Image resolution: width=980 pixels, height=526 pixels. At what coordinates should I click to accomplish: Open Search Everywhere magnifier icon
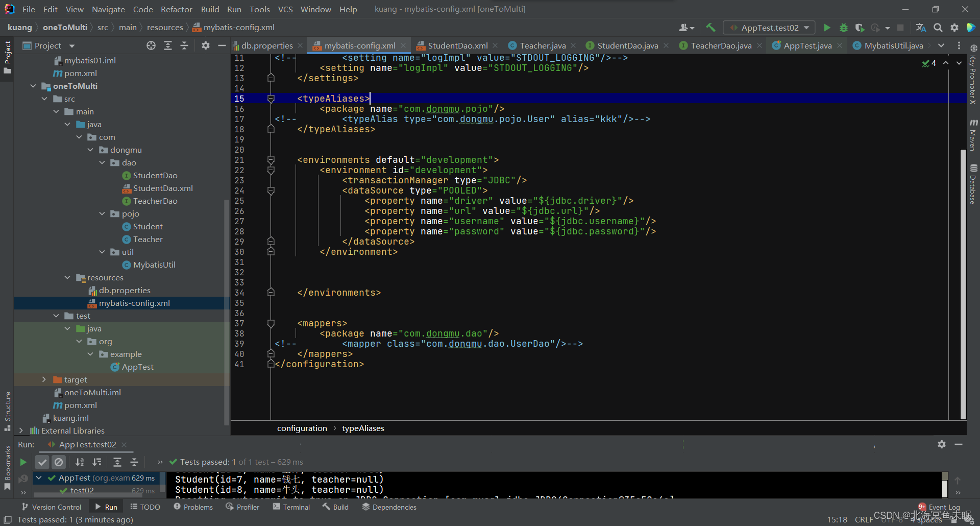[x=938, y=28]
